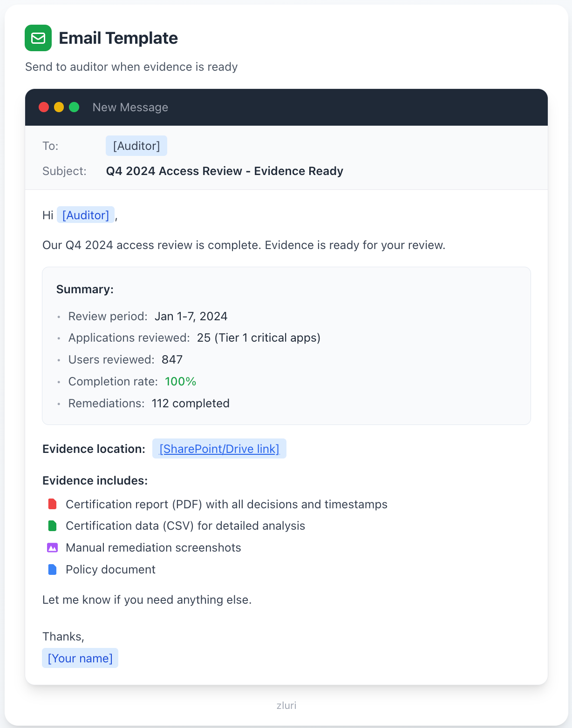Click the blue Policy document icon
The width and height of the screenshot is (572, 728).
[53, 569]
